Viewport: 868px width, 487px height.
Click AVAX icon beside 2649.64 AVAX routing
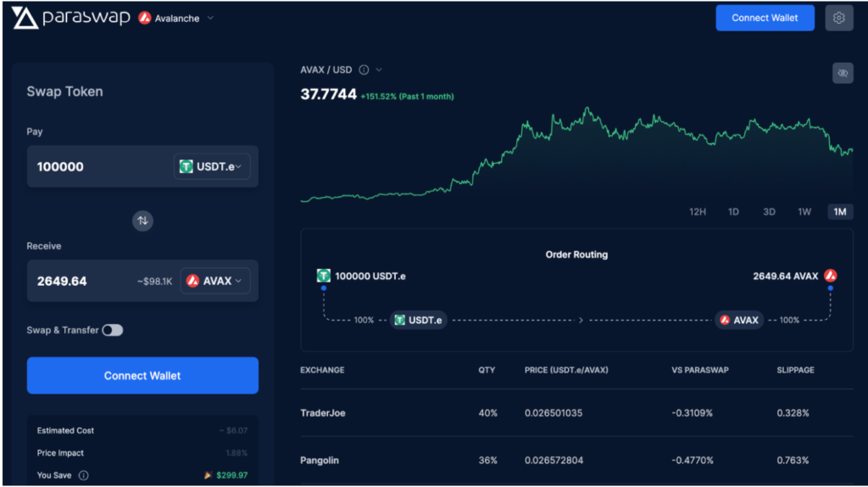pyautogui.click(x=831, y=276)
